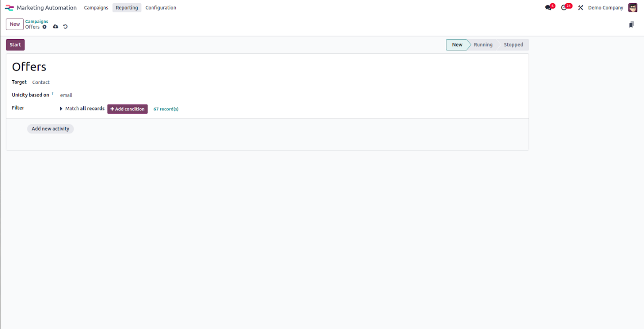Discard changes with the undo arrow icon
Screen dimensions: 644x329
pyautogui.click(x=65, y=27)
